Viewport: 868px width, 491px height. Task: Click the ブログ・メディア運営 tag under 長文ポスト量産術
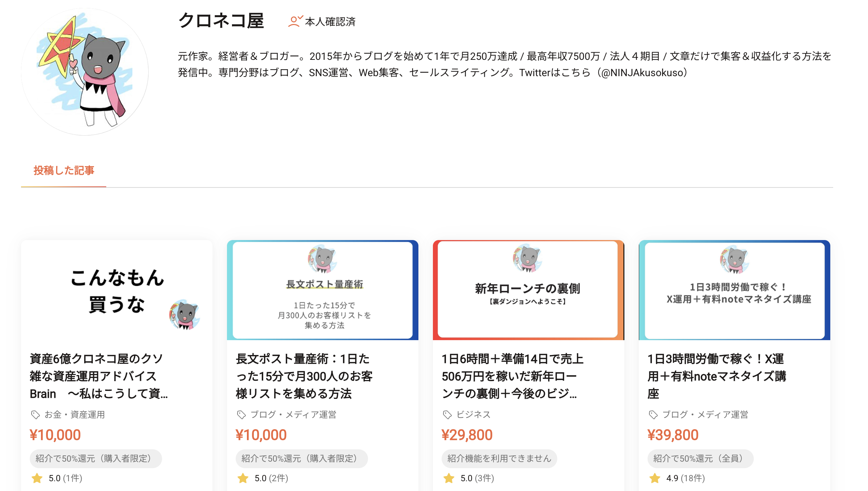pyautogui.click(x=293, y=414)
